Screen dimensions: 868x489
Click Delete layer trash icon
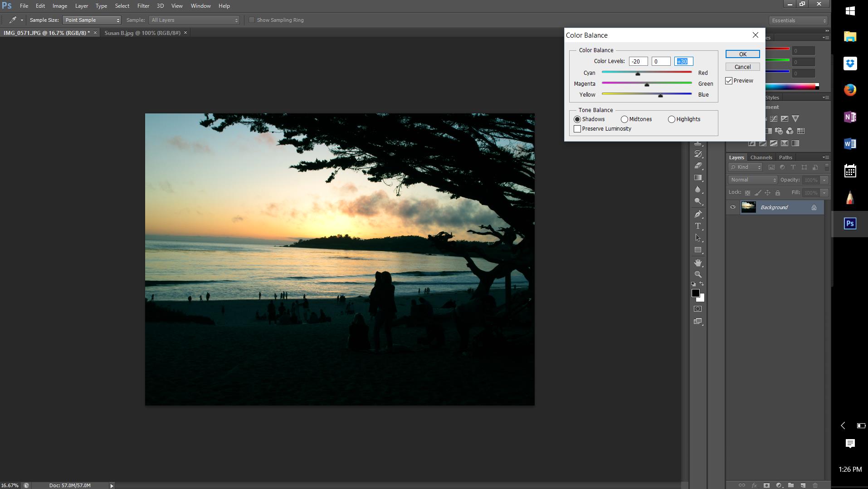[x=815, y=485]
